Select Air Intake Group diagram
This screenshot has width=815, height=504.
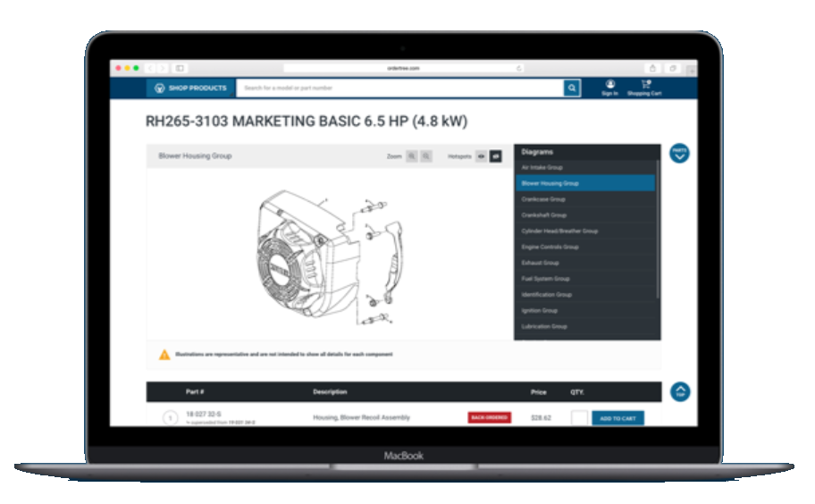[x=542, y=167]
